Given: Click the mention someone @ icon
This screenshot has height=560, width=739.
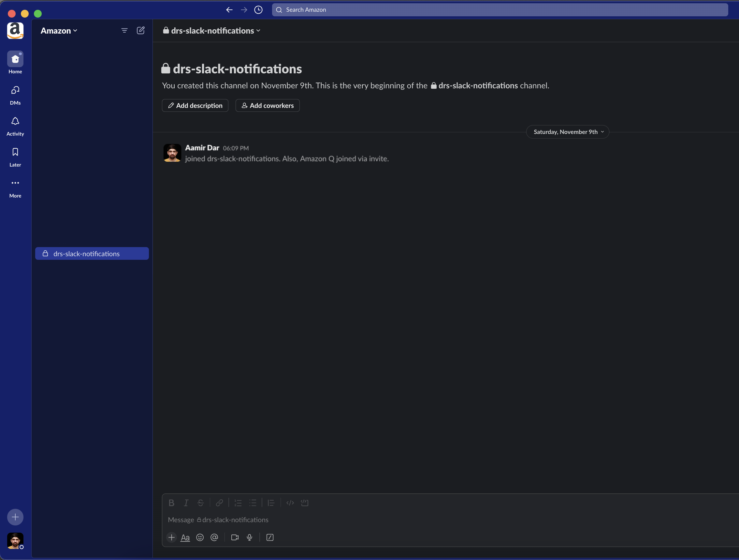Looking at the screenshot, I should pyautogui.click(x=214, y=537).
